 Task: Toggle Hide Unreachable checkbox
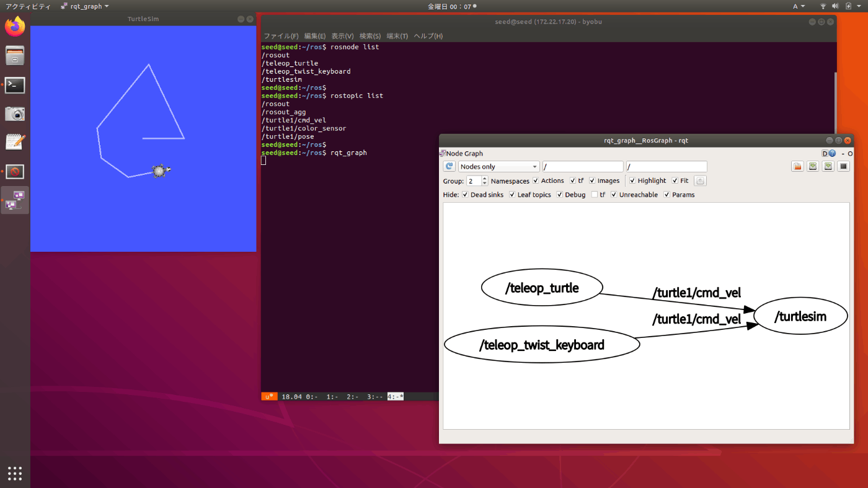pyautogui.click(x=614, y=195)
